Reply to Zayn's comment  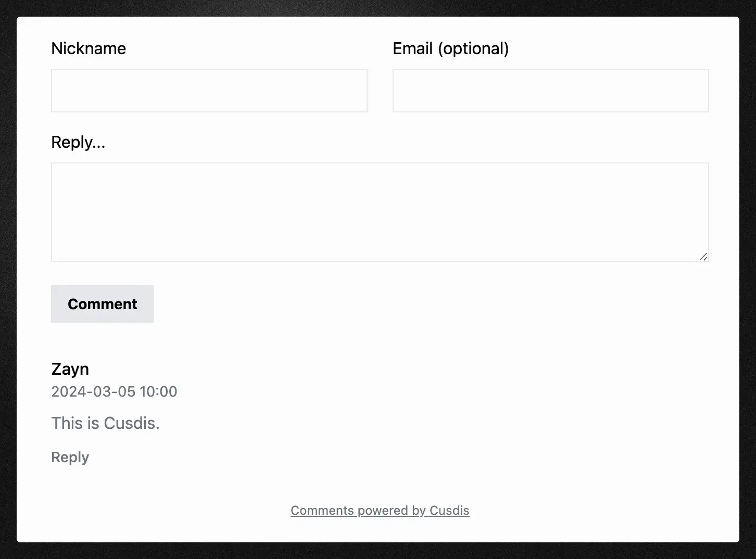click(x=70, y=457)
